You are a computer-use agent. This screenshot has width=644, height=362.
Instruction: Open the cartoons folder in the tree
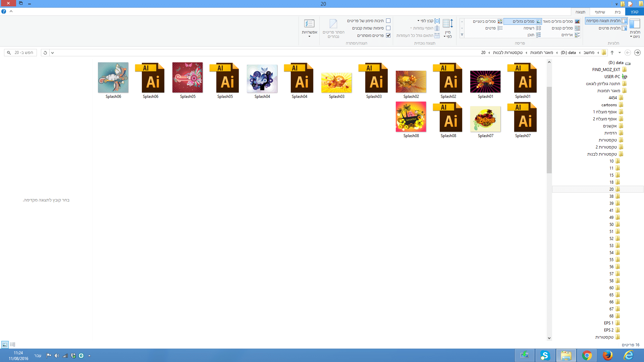pos(609,105)
